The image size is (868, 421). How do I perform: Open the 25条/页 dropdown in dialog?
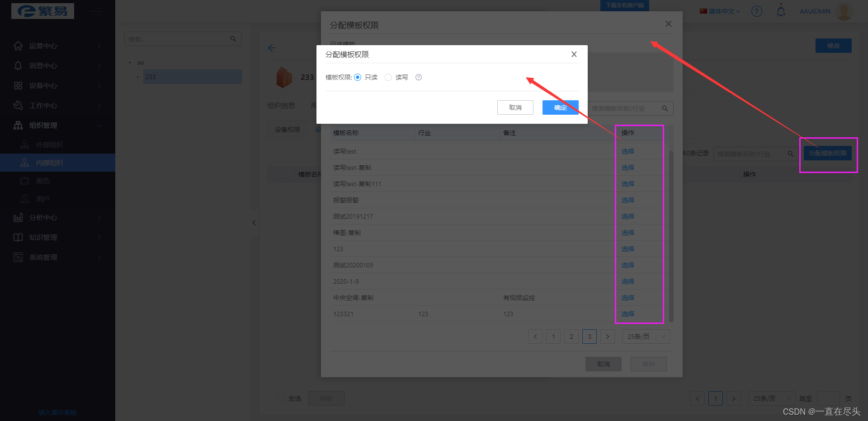point(646,337)
